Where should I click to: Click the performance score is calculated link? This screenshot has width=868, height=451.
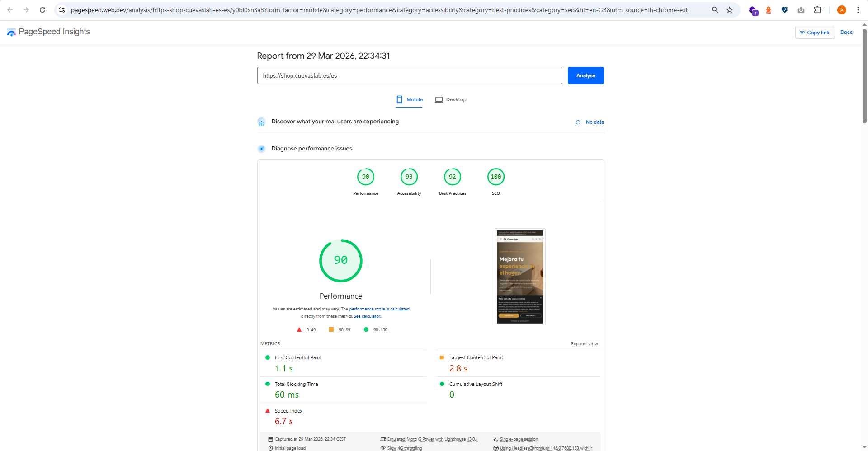(379, 309)
